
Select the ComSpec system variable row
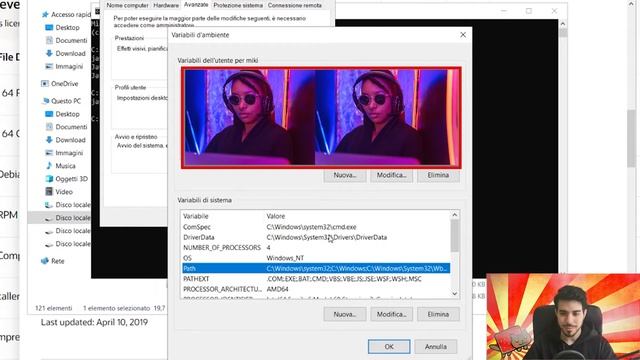316,227
